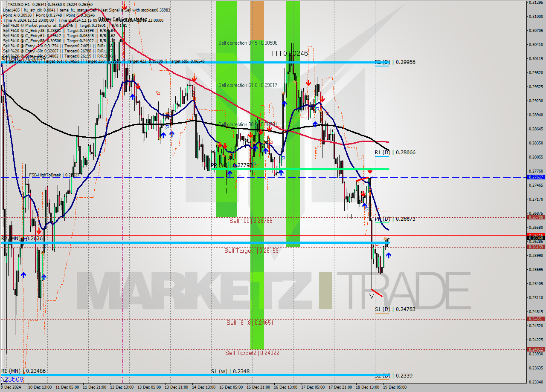The height and width of the screenshot is (392, 546).
Task: Click the 'Sell Target2 | 0.24022' label
Action: tap(252, 353)
